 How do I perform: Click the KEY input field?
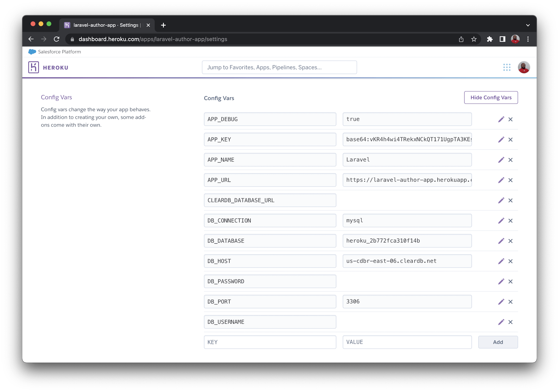pos(270,342)
